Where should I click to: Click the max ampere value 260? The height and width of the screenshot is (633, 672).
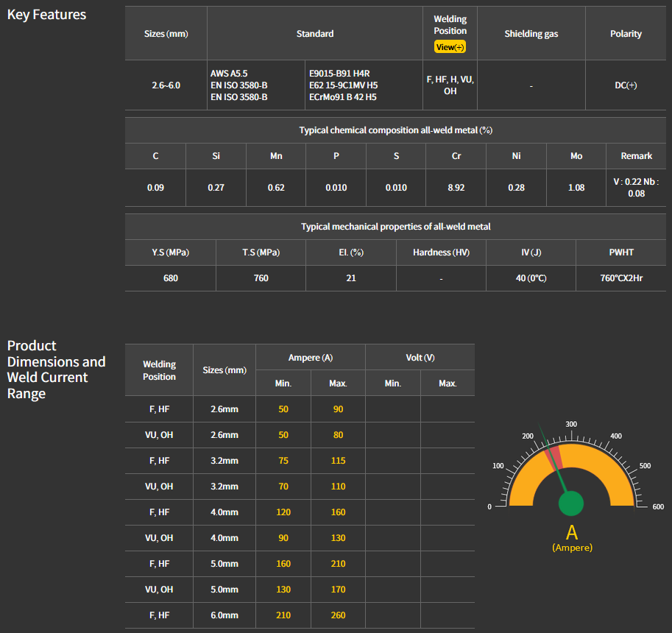pyautogui.click(x=338, y=615)
